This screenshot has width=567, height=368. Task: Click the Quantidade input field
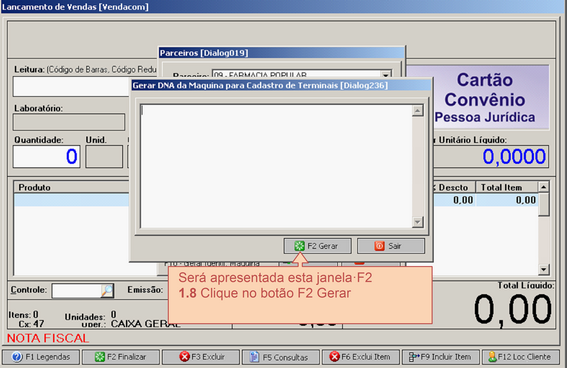tap(47, 157)
